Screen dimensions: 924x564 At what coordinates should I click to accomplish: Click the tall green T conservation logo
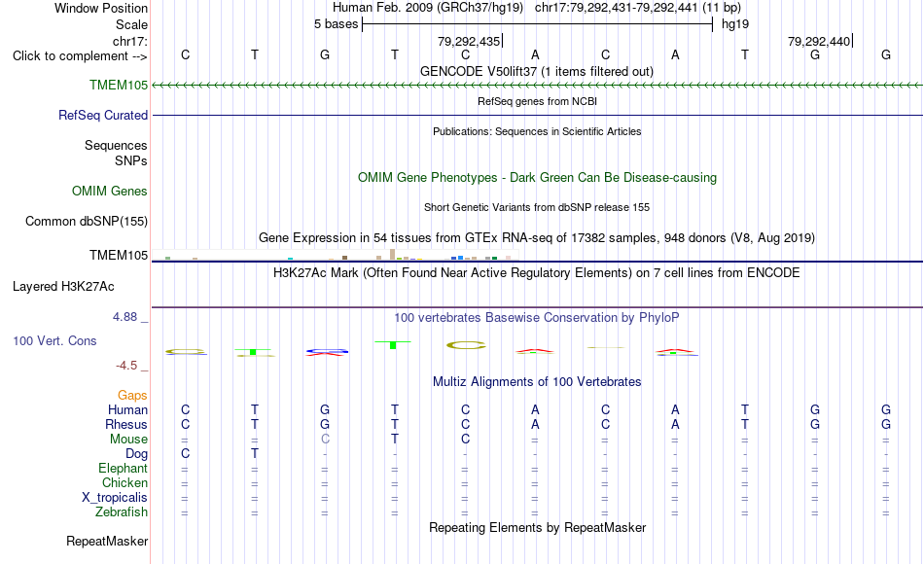point(393,345)
